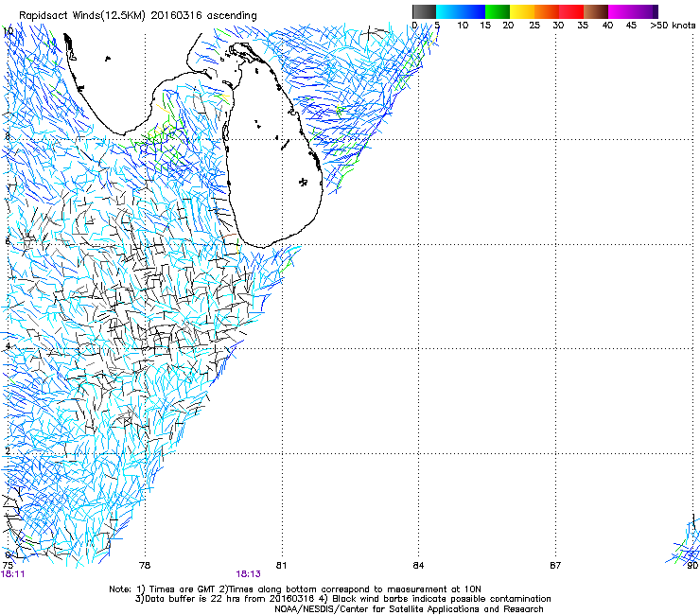
Task: Click the "10" legend scale label
Action: tap(463, 26)
